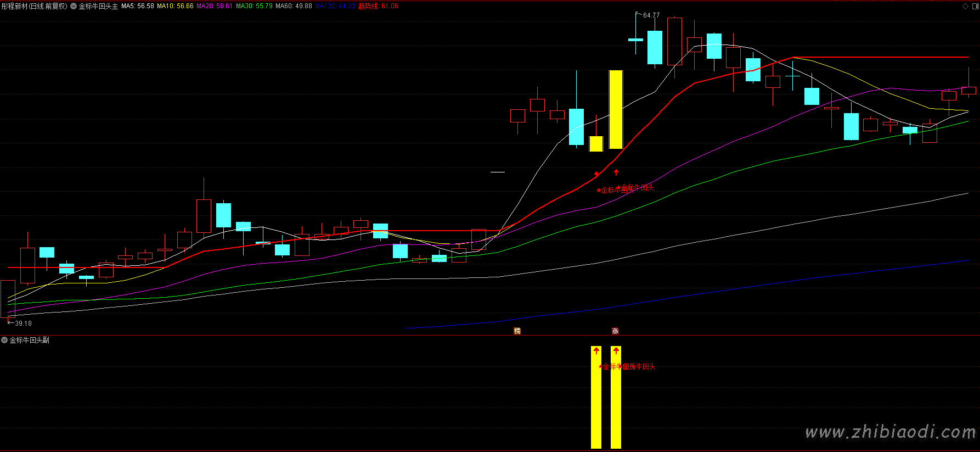Click the red 趋势线: 61.06 legend label

[378, 6]
